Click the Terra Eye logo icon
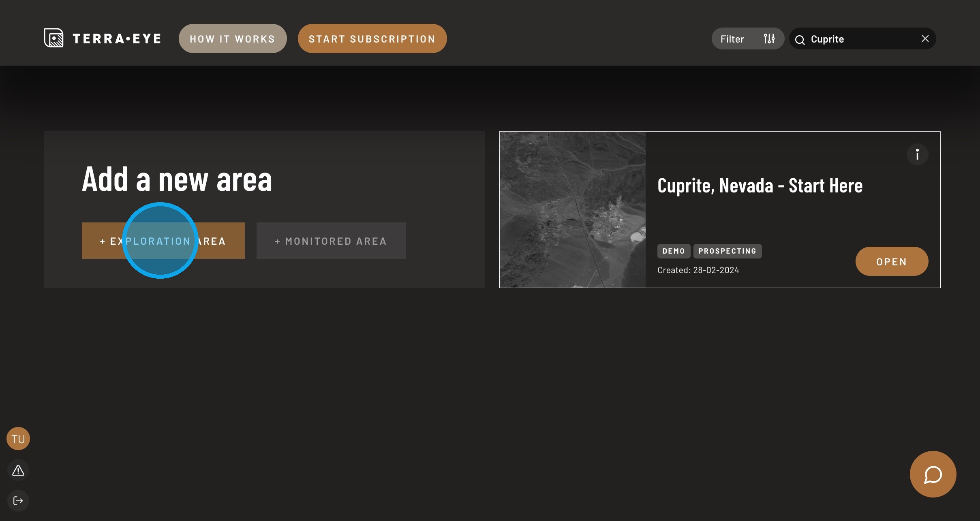Screen dimensions: 980x521 (53, 38)
